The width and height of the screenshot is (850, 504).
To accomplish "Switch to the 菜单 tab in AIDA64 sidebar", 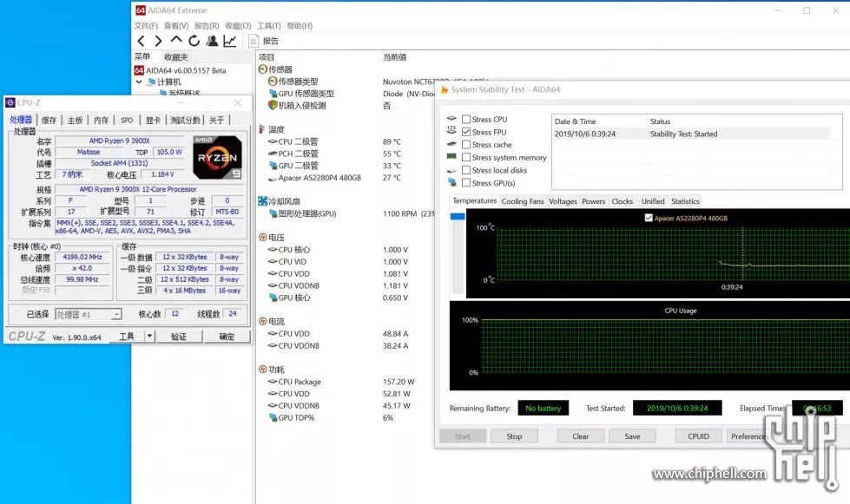I will tap(142, 57).
